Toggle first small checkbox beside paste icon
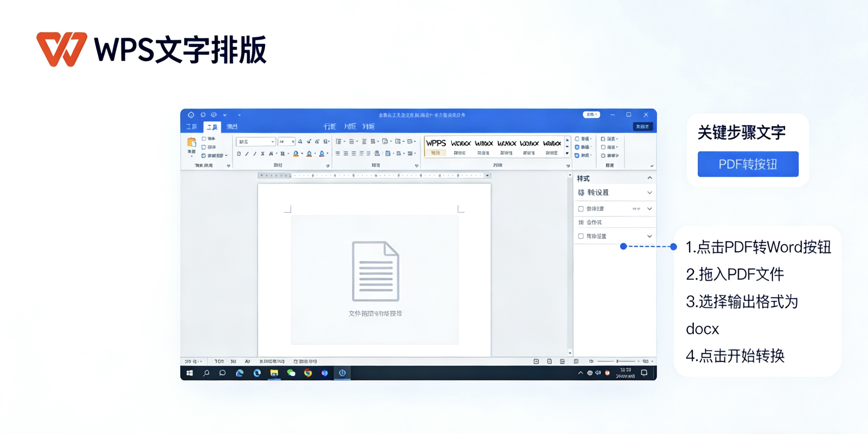868x434 pixels. coord(203,139)
